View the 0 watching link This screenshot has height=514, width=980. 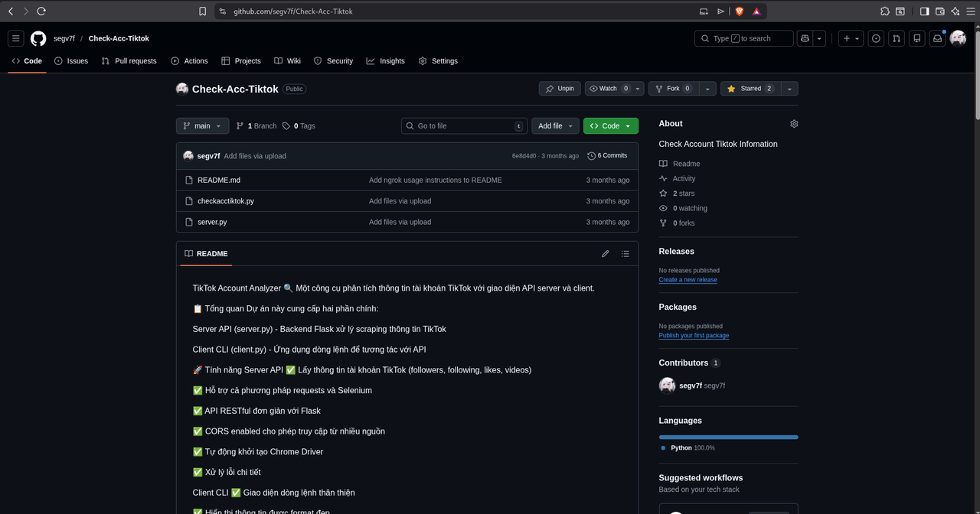point(683,208)
